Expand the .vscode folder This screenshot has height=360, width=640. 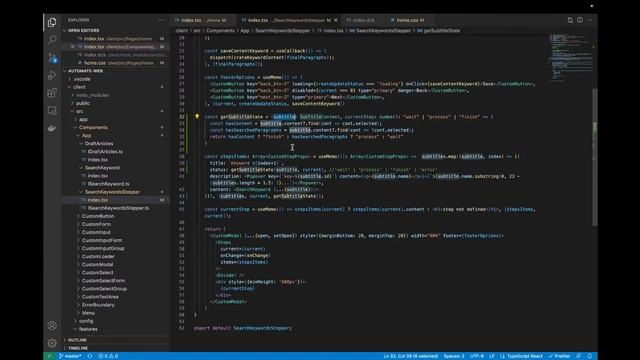tap(82, 79)
